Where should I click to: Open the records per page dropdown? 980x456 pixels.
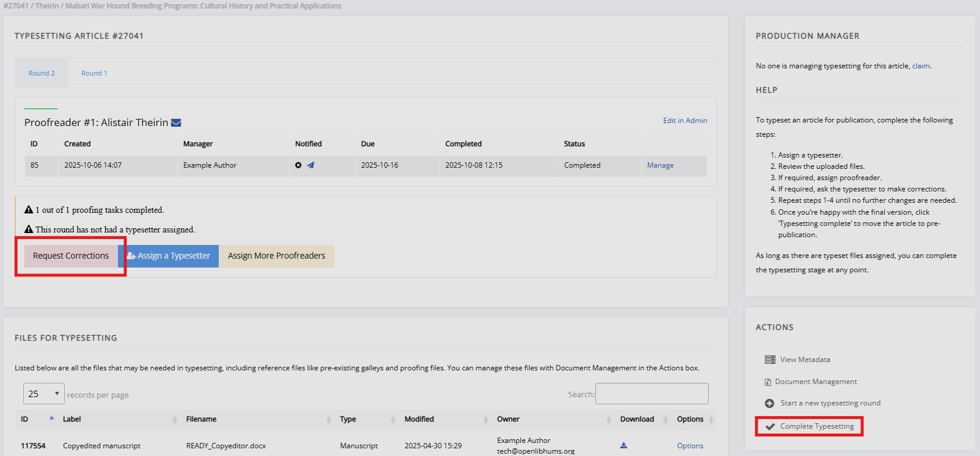click(x=44, y=394)
